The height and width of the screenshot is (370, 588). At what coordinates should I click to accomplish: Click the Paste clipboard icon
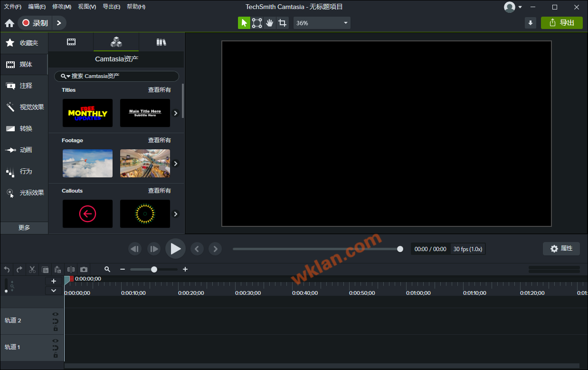pyautogui.click(x=57, y=269)
